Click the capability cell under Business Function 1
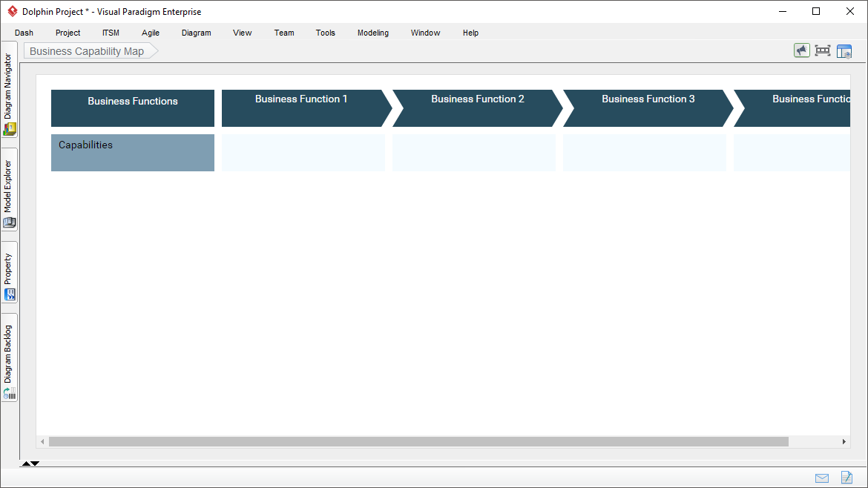Image resolution: width=868 pixels, height=488 pixels. tap(303, 153)
